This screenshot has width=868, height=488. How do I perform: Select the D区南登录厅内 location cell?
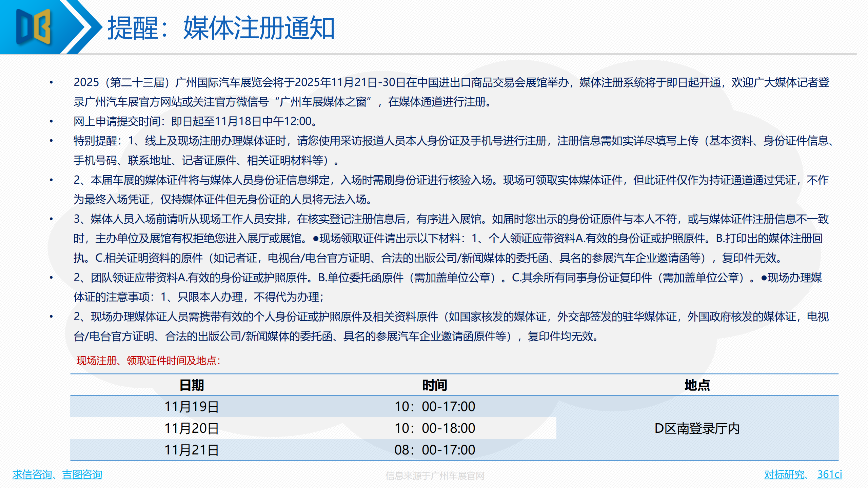click(x=697, y=428)
